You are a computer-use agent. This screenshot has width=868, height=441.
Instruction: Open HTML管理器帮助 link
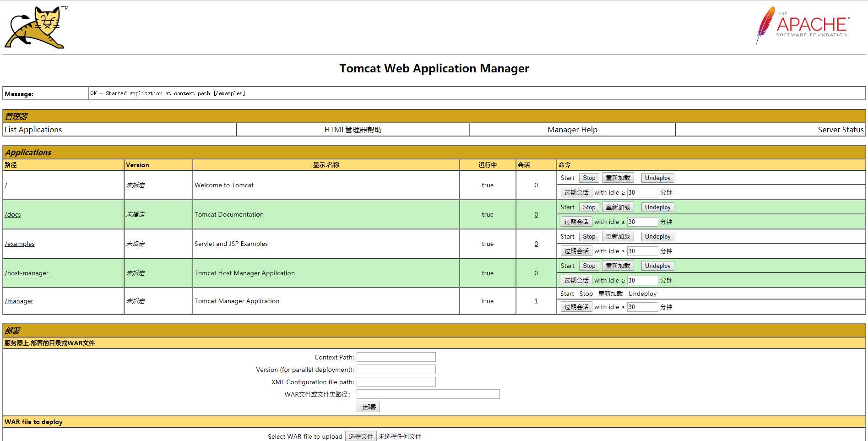click(353, 130)
